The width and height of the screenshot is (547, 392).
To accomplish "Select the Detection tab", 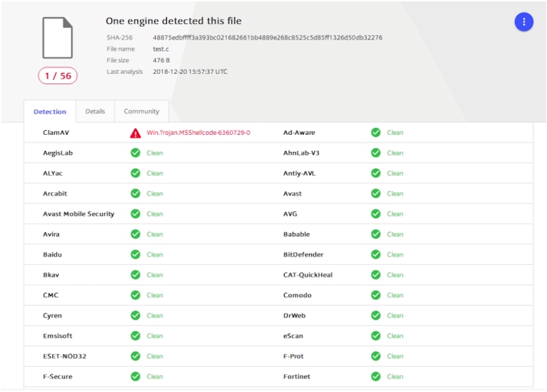I will (50, 112).
